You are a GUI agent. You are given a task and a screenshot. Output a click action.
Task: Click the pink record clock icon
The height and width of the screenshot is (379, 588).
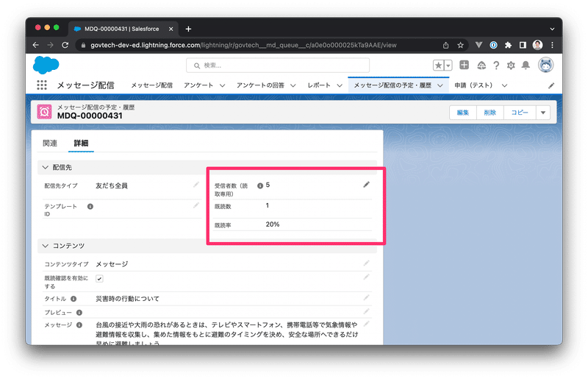(x=44, y=112)
